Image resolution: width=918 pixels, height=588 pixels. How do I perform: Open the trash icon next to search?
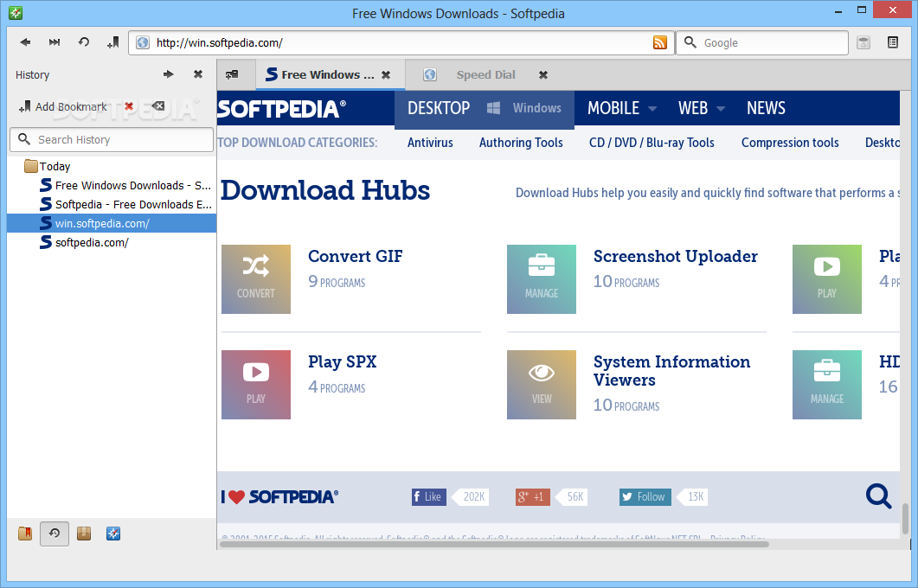(863, 42)
